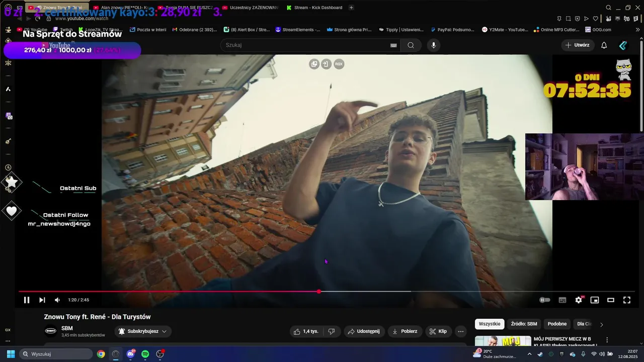Like the video with 1,4 tys.
This screenshot has width=644, height=362.
pyautogui.click(x=306, y=331)
